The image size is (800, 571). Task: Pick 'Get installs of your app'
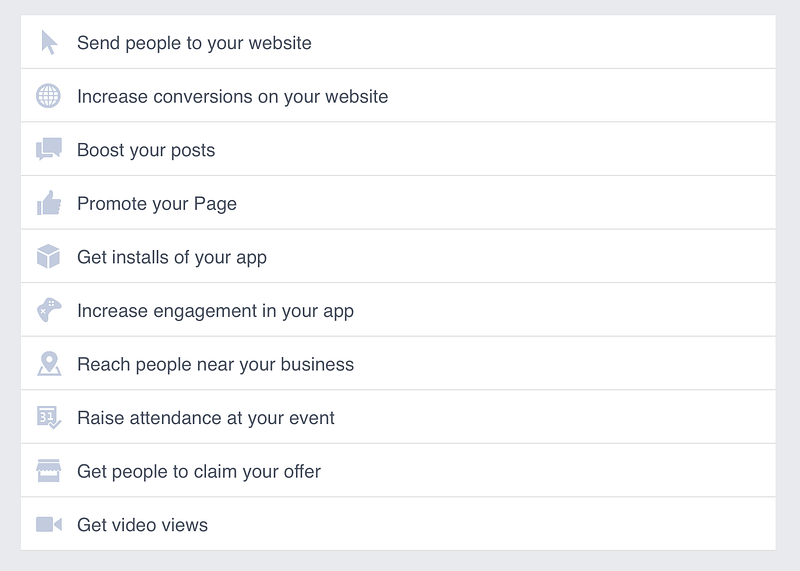click(x=398, y=256)
